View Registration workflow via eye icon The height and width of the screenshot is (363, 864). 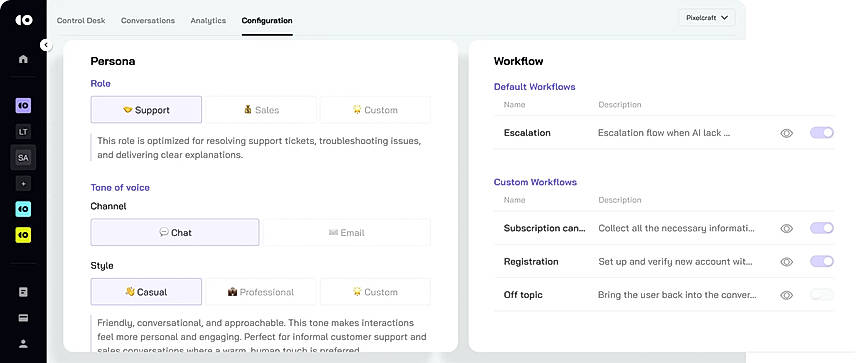pyautogui.click(x=786, y=262)
